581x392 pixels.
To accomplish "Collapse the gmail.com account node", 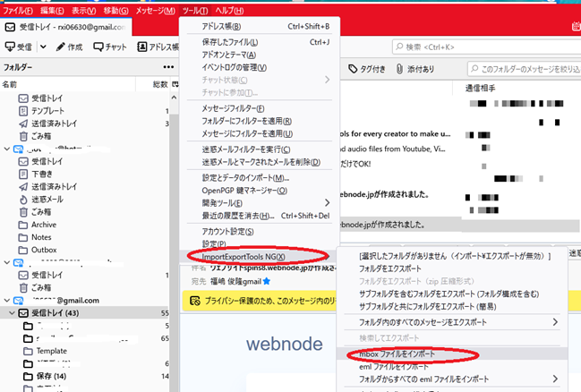I will click(x=6, y=300).
